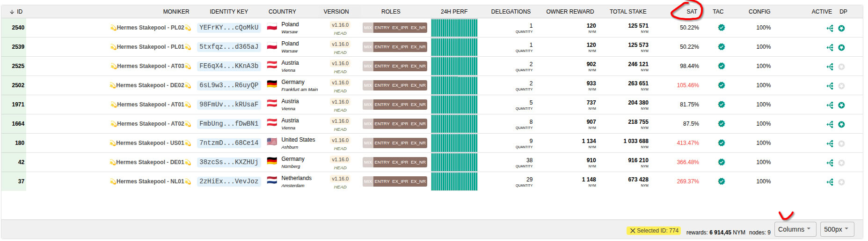This screenshot has width=868, height=241.
Task: Click the Poland flag icon in row 2540
Action: [272, 27]
